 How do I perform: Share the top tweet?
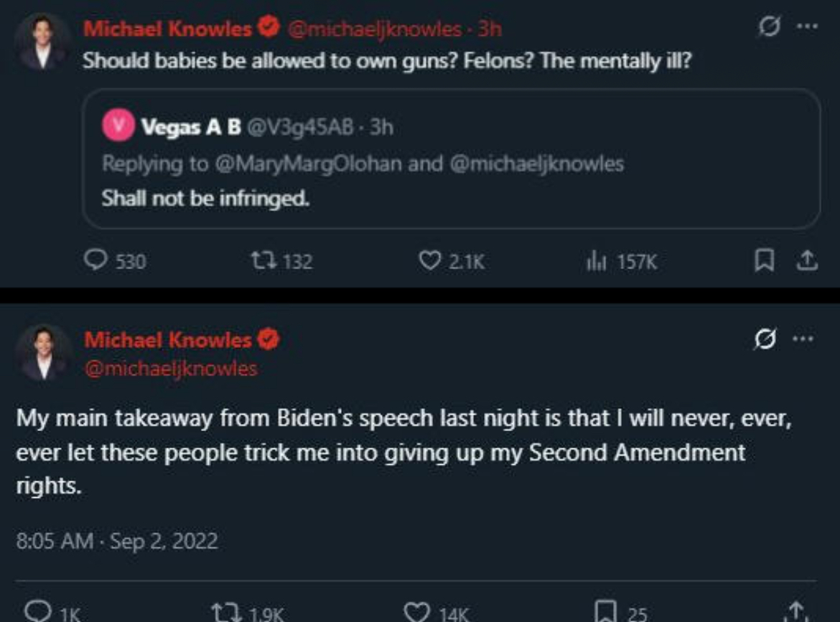tap(808, 261)
